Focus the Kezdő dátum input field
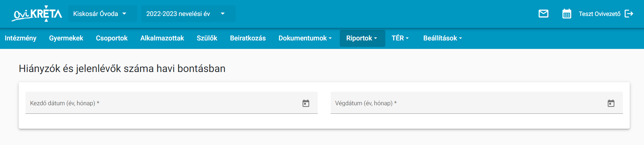The width and height of the screenshot is (644, 145). (x=171, y=103)
